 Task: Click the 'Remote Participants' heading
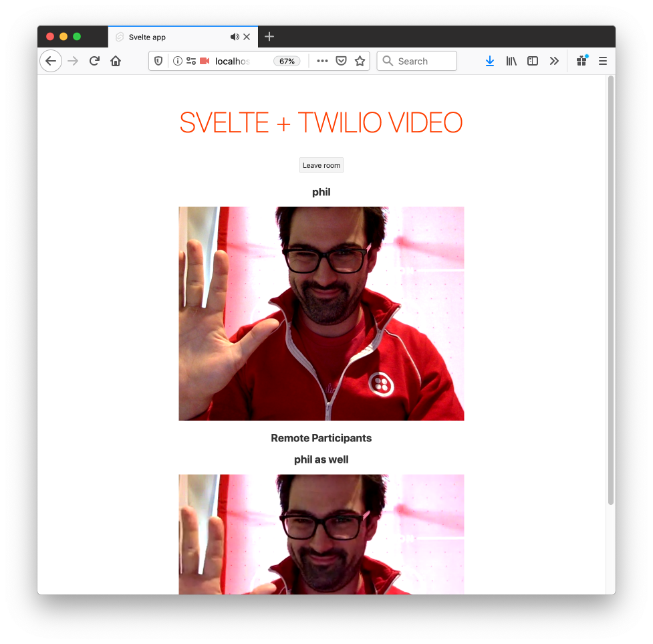(x=321, y=438)
